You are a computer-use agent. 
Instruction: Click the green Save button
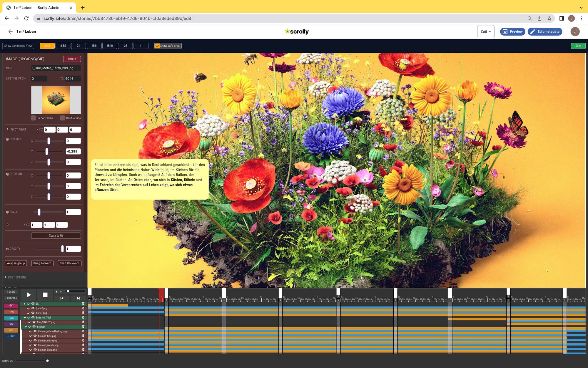pos(578,46)
